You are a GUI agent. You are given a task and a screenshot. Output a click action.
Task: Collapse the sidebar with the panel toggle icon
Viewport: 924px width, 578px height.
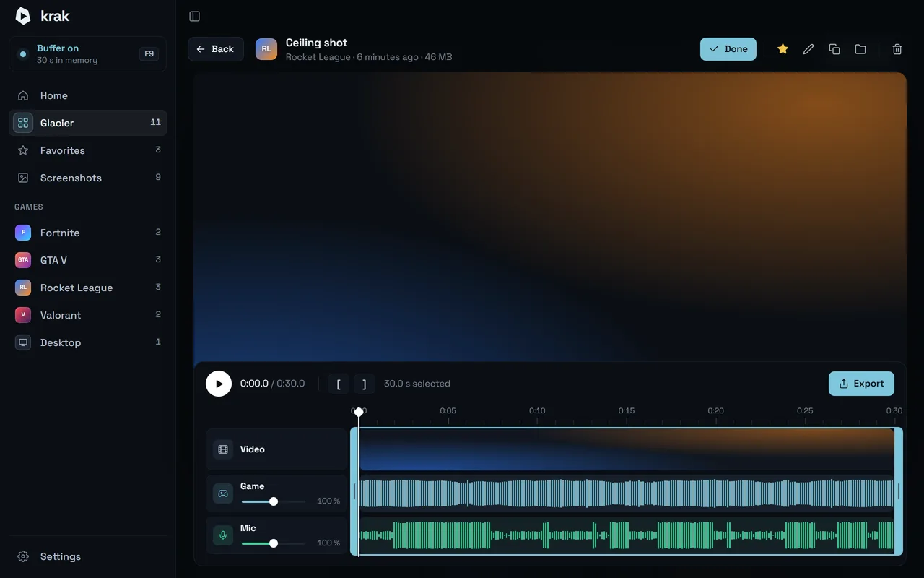click(194, 16)
